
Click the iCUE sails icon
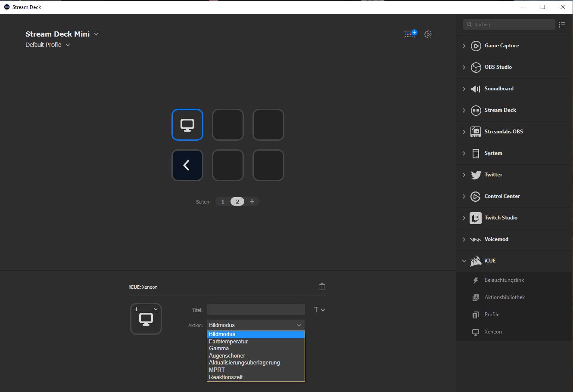[x=476, y=261]
